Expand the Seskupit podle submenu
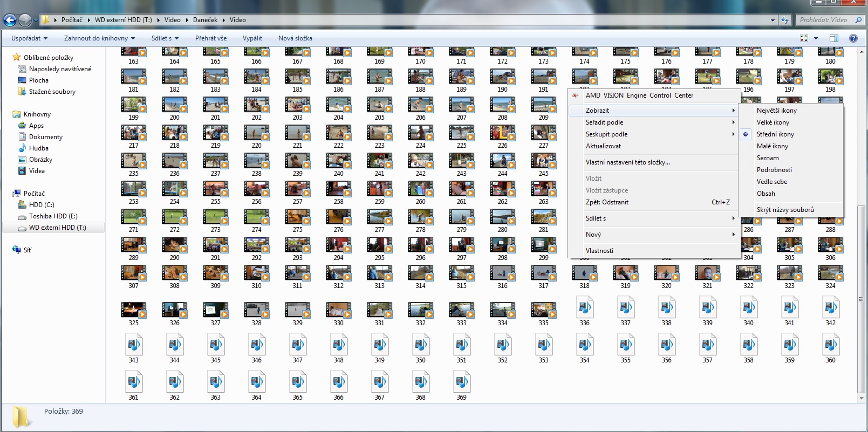This screenshot has width=868, height=432. [x=653, y=134]
